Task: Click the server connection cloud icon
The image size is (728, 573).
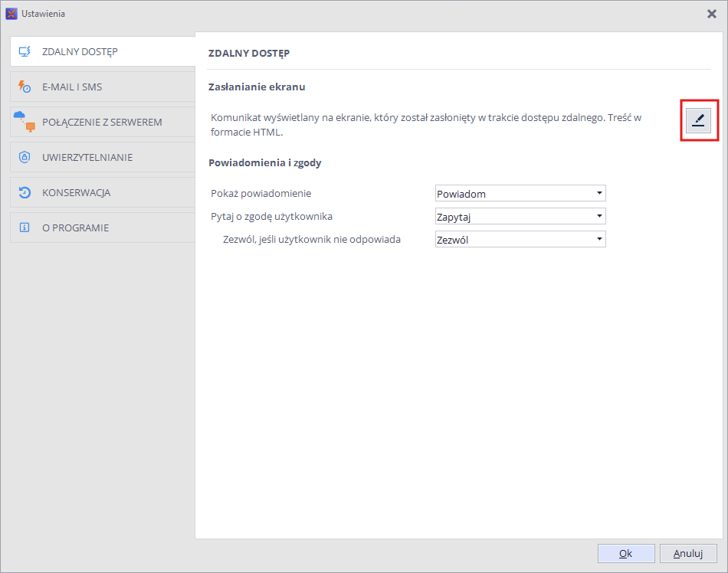Action: tap(25, 122)
